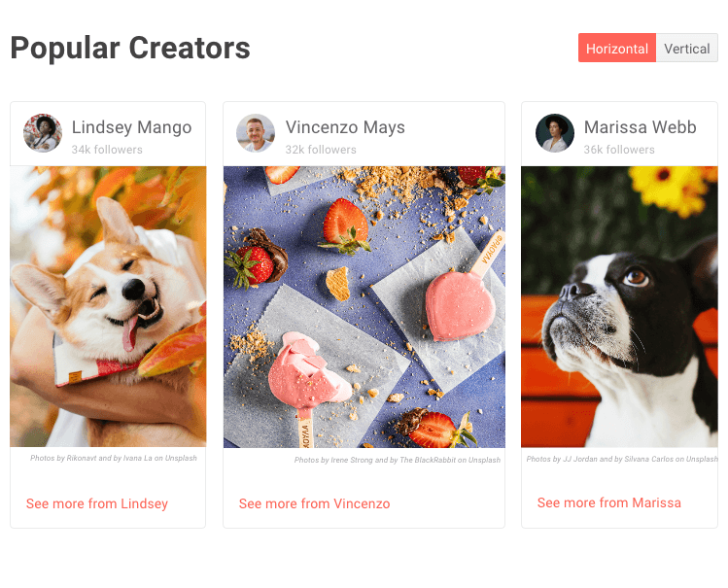Click the Popular Creators heading
The height and width of the screenshot is (588, 728).
130,48
